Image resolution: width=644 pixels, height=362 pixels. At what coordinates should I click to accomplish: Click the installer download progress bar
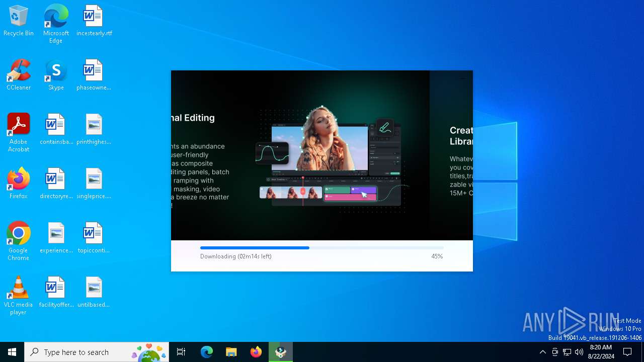(322, 248)
